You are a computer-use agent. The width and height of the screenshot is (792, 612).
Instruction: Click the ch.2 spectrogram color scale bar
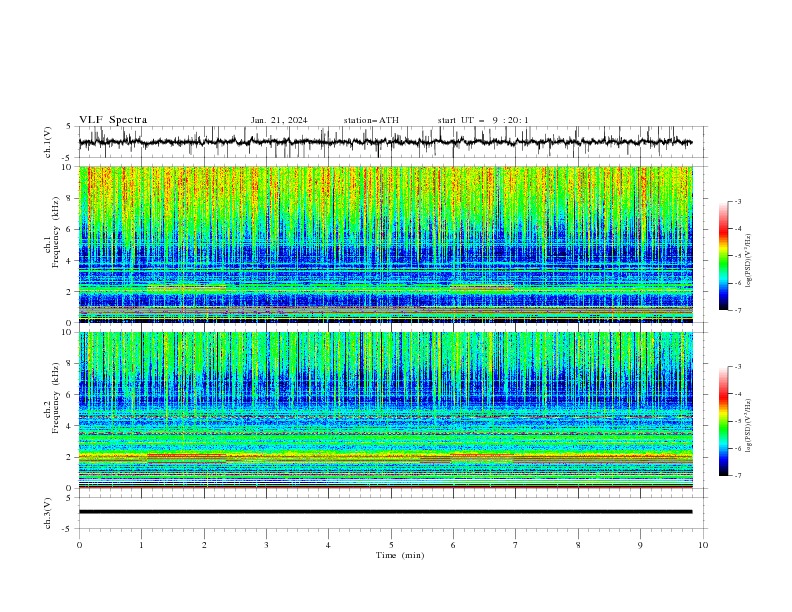724,421
